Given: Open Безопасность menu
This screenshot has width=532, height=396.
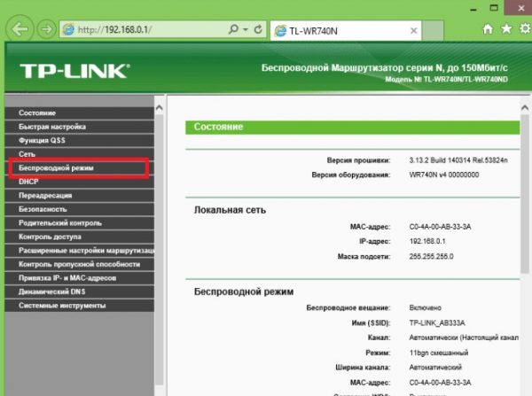Looking at the screenshot, I should tap(80, 209).
